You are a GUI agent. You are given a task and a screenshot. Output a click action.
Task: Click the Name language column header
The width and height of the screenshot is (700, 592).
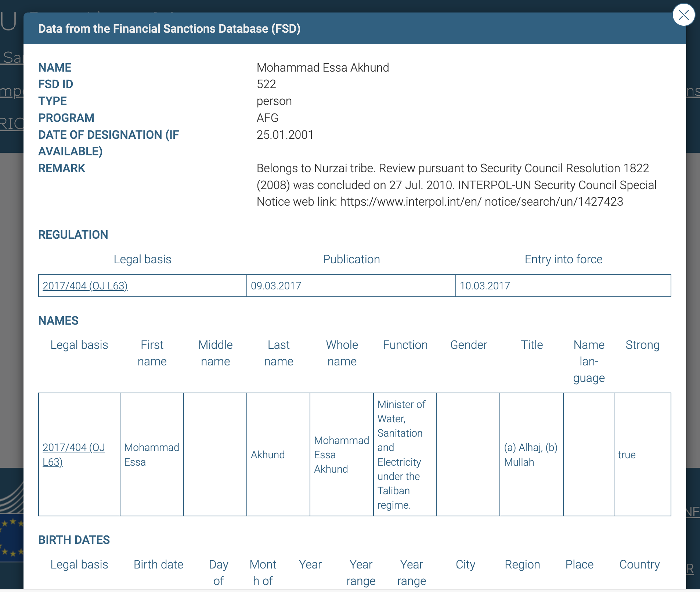(589, 361)
